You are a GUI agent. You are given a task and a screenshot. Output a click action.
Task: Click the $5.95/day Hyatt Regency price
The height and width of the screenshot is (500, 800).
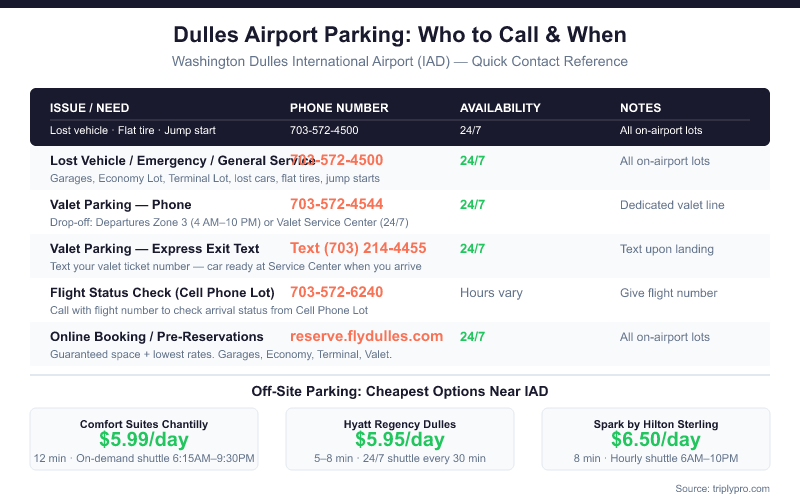point(400,440)
